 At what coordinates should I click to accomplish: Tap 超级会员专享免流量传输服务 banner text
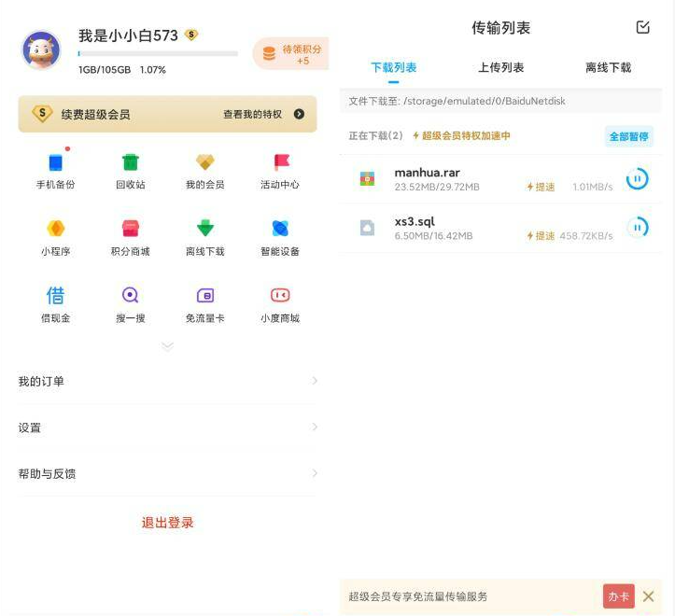[418, 596]
